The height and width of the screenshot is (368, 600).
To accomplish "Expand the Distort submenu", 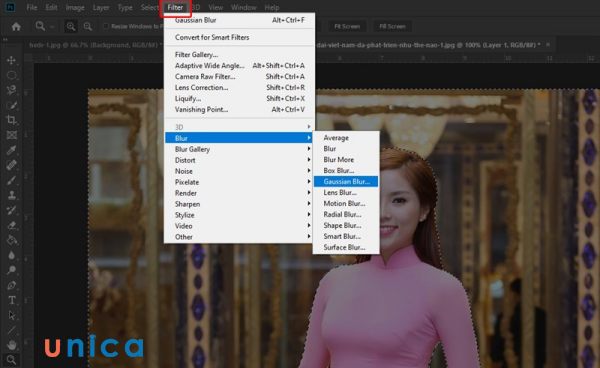I will (x=239, y=160).
